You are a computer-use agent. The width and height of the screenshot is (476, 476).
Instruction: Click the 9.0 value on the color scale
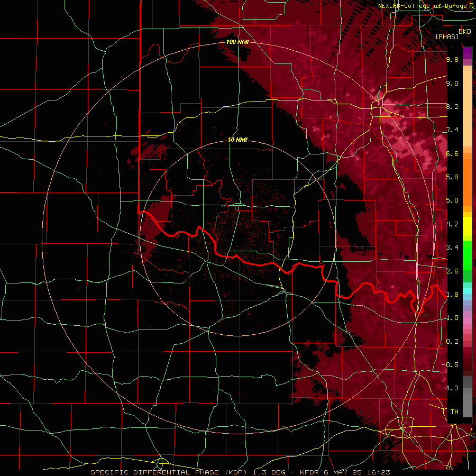(452, 84)
